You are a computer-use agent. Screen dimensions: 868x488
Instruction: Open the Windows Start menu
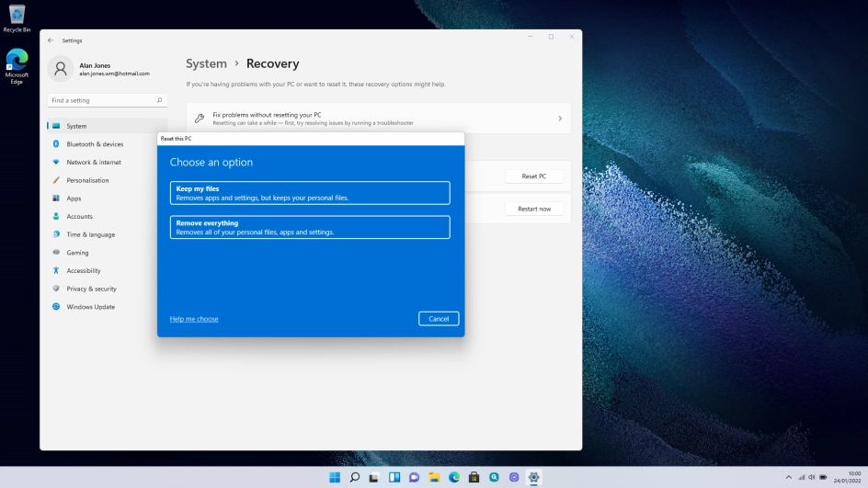[335, 477]
